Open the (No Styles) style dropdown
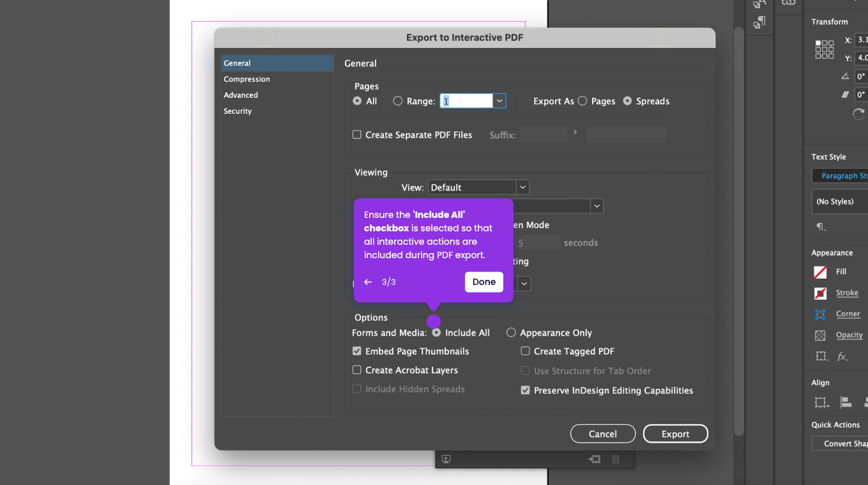This screenshot has height=485, width=868. coord(840,201)
